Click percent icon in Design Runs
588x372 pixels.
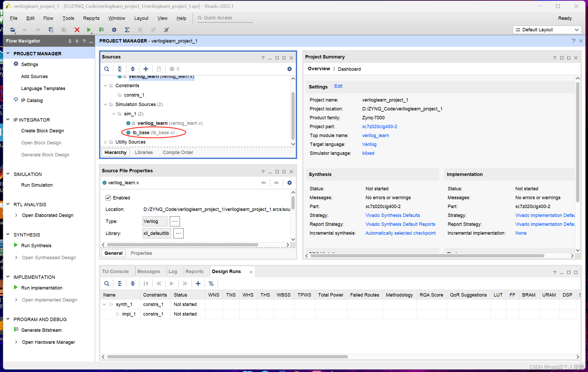coord(211,284)
